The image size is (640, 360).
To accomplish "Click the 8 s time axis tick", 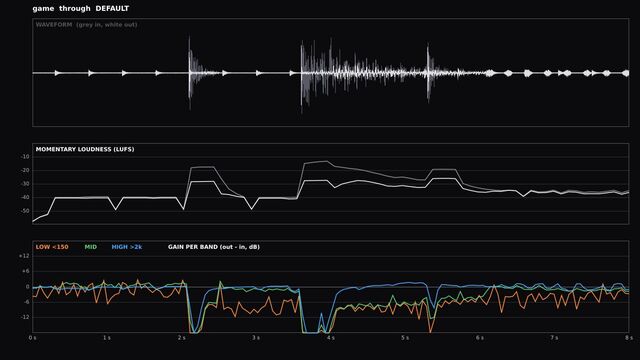I will (629, 338).
